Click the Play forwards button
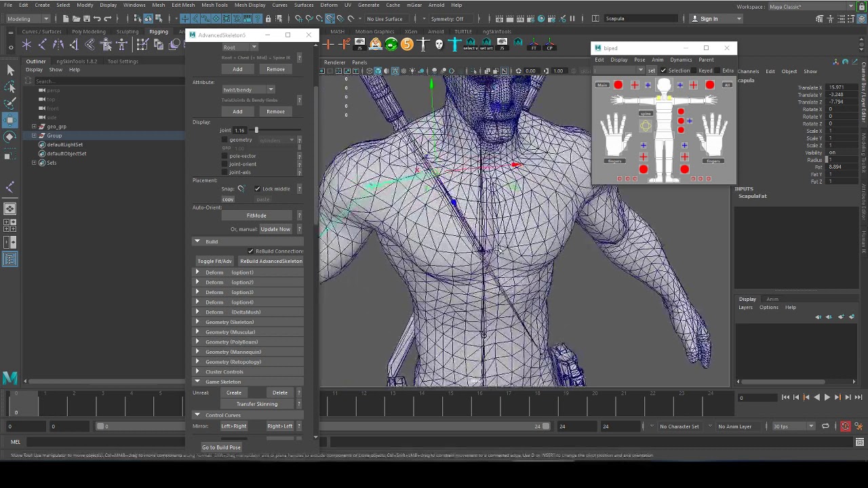Image resolution: width=868 pixels, height=488 pixels. 827,398
